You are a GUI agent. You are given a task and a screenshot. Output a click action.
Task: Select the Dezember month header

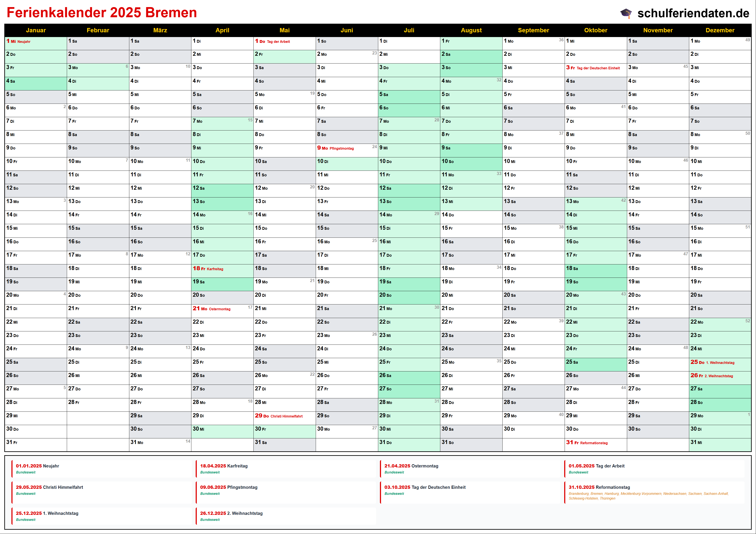point(720,30)
